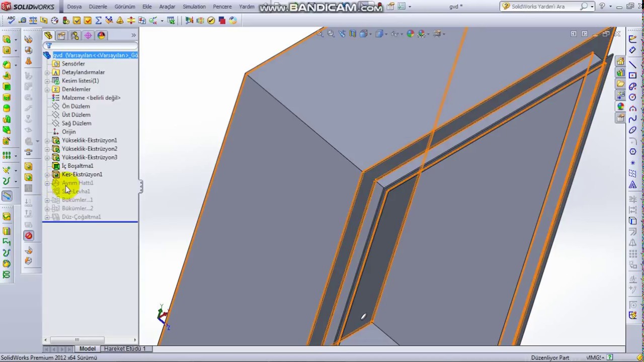The image size is (644, 362).
Task: Select the Line sketch tool
Action: click(633, 64)
